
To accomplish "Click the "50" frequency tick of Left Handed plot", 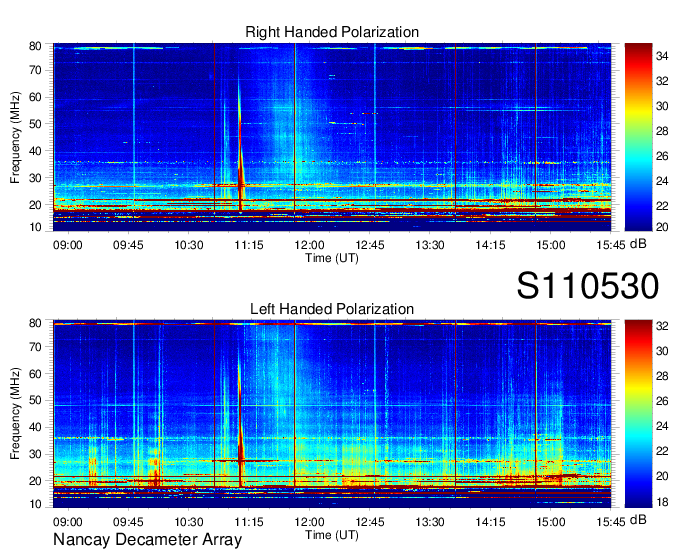I will pos(35,400).
